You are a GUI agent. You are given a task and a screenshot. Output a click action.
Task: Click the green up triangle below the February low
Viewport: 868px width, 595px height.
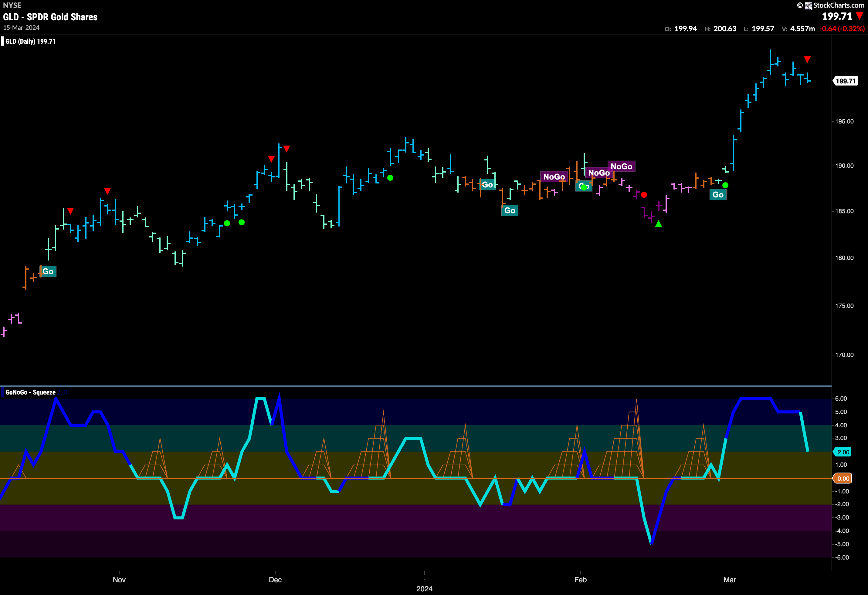point(659,224)
